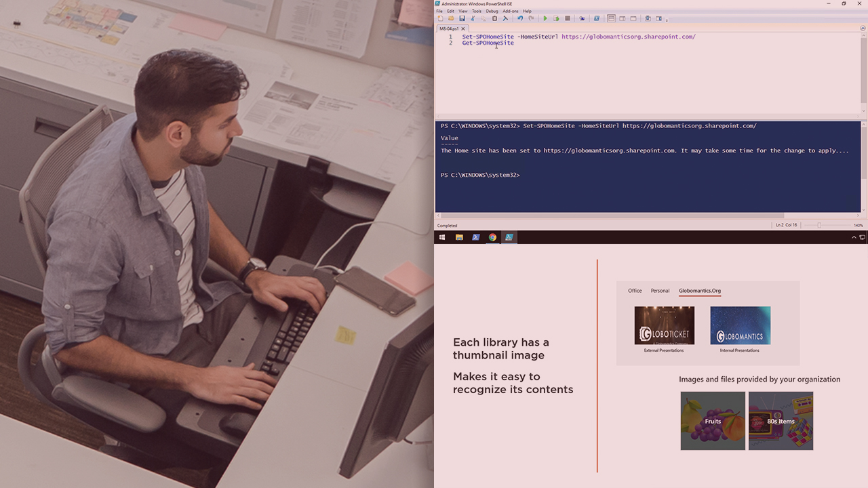Toggle Show Script Pane Maximized layout
Image resolution: width=868 pixels, height=488 pixels.
633,19
